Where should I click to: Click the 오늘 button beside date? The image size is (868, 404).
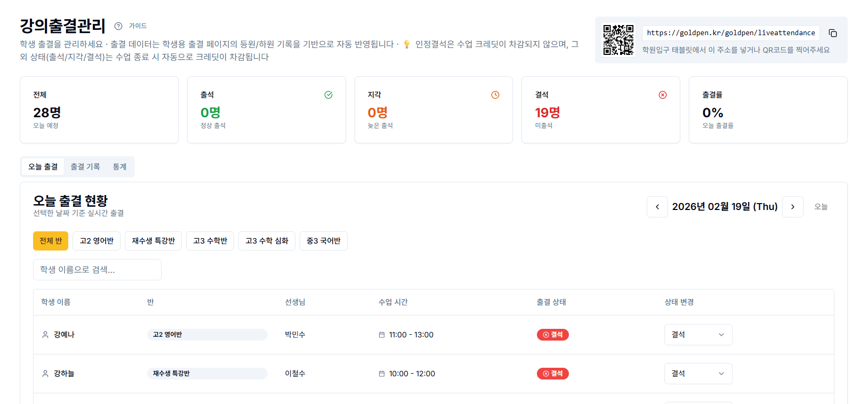[821, 207]
